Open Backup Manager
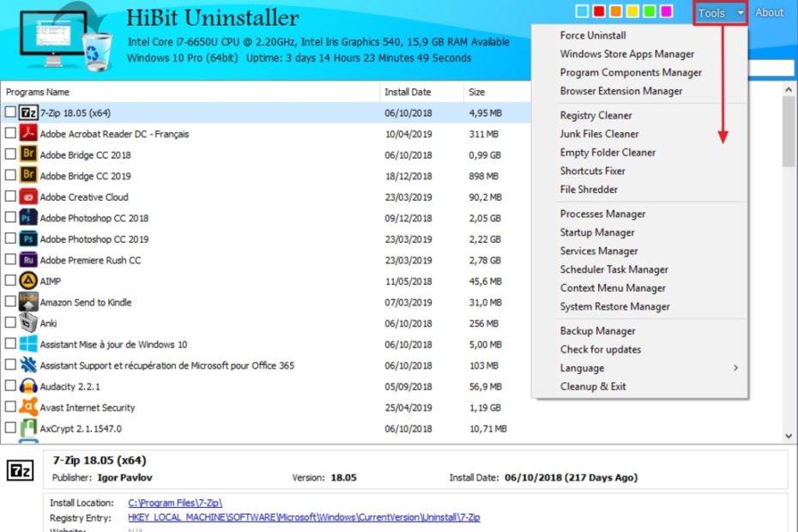The width and height of the screenshot is (798, 532). 597,331
